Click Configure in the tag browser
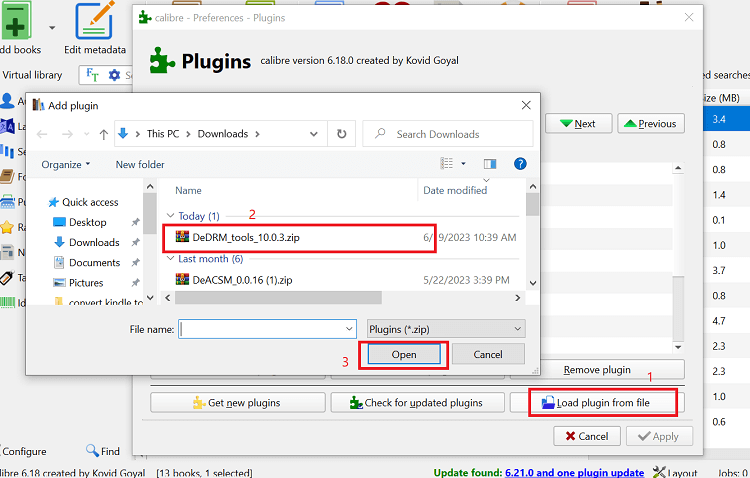Viewport: 750px width, 478px height. [24, 452]
